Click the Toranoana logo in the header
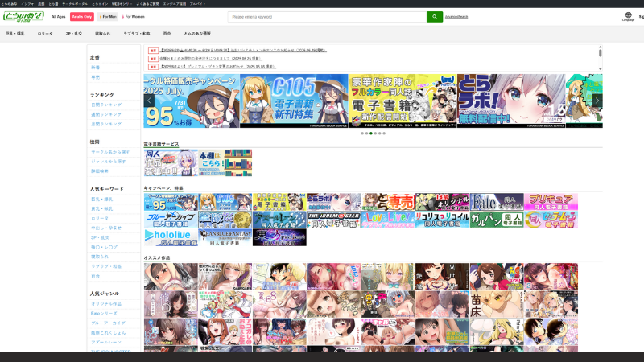This screenshot has height=362, width=644. click(x=23, y=16)
